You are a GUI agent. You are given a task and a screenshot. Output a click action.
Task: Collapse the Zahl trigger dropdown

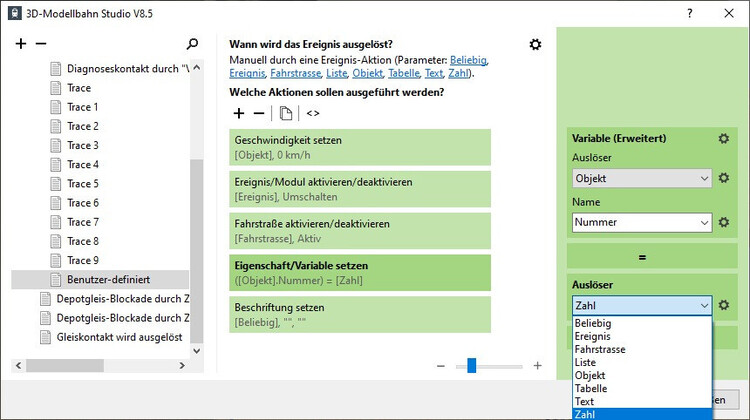pyautogui.click(x=705, y=305)
